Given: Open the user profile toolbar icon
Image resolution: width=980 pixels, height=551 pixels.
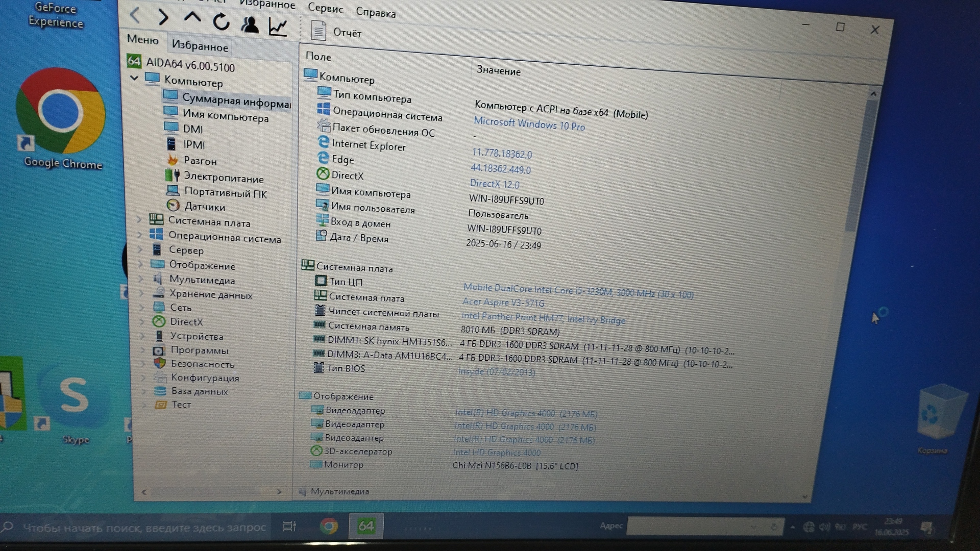Looking at the screenshot, I should (250, 24).
